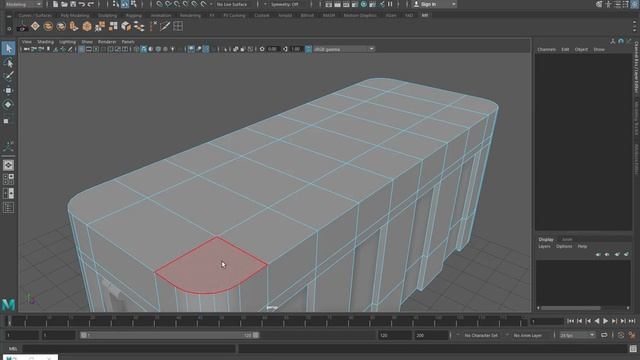Viewport: 640px width, 360px height.
Task: Click the go to start button
Action: (571, 321)
